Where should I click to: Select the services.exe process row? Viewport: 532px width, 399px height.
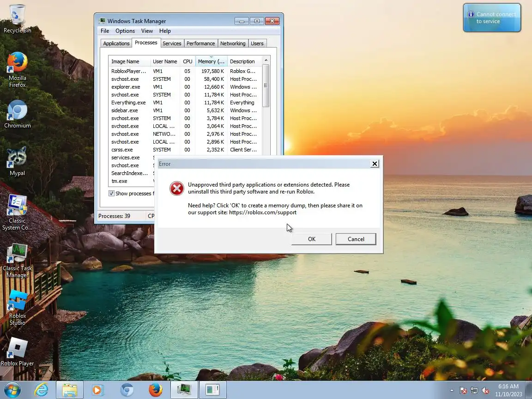click(x=132, y=157)
